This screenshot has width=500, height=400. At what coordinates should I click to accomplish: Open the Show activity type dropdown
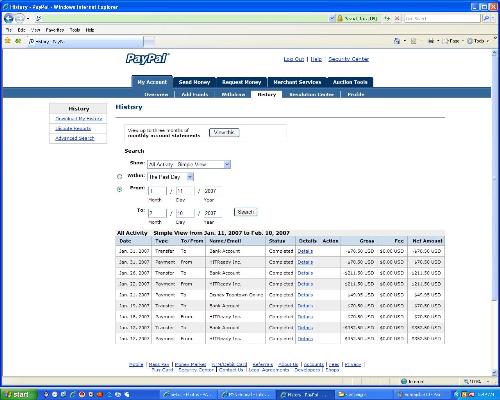pyautogui.click(x=189, y=164)
